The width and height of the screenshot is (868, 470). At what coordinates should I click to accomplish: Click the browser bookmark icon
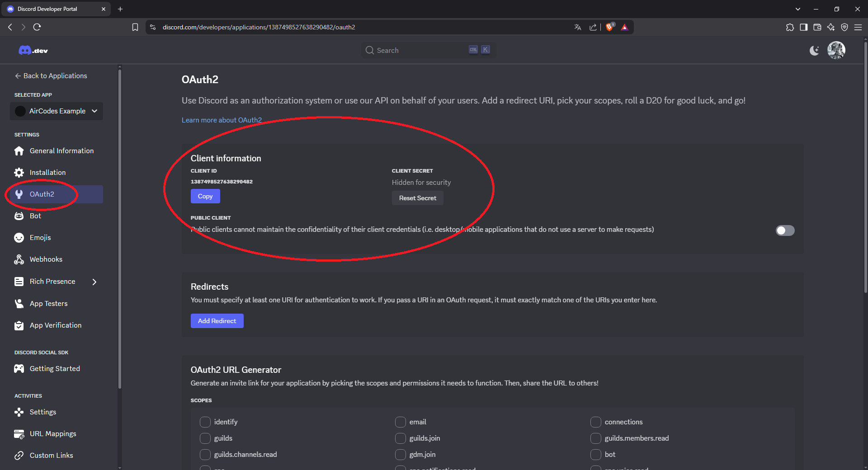135,27
